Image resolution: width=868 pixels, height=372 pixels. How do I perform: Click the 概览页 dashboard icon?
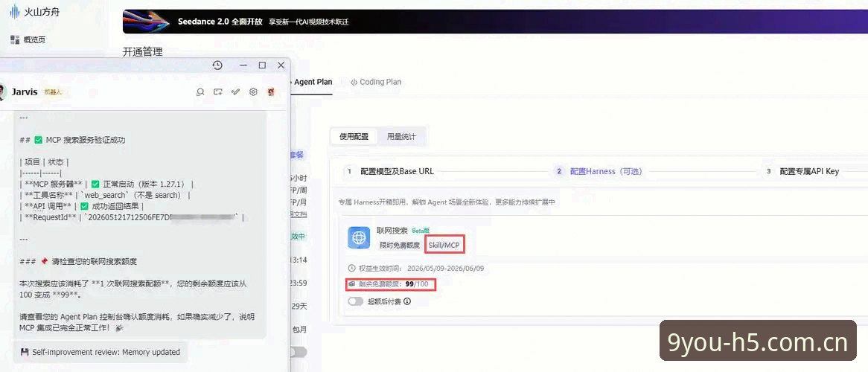point(15,39)
